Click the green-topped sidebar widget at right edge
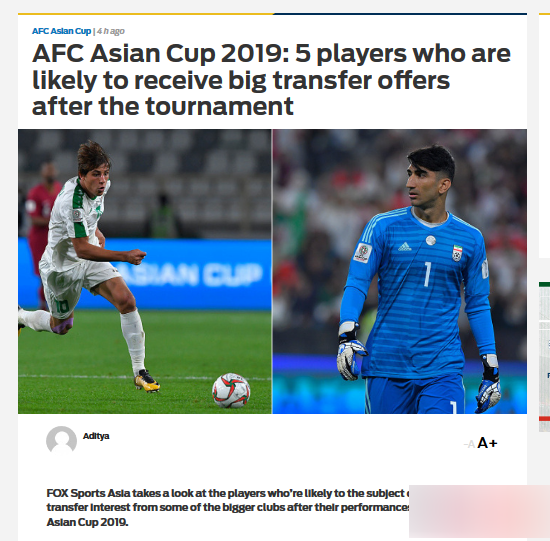Screen dimensions: 550x541 [544, 357]
